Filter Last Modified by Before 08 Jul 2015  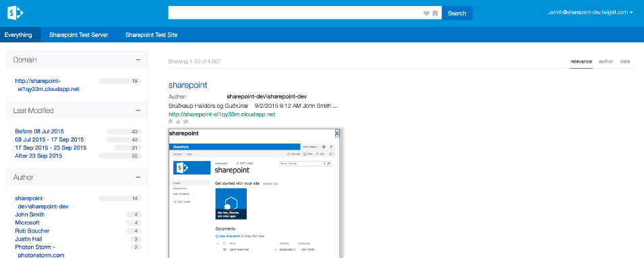pos(39,131)
